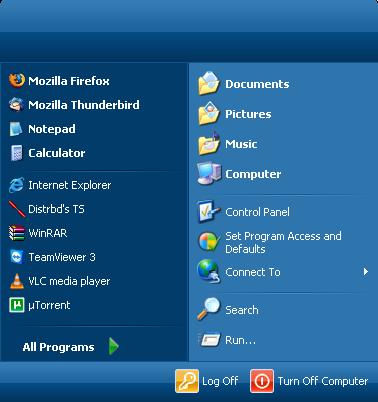Click the Log Off text button
Image resolution: width=378 pixels, height=402 pixels.
(x=220, y=381)
